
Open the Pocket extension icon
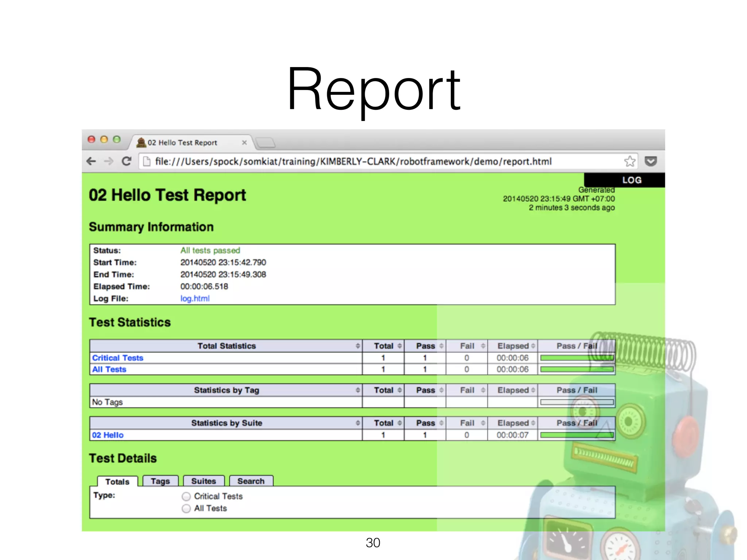click(x=651, y=161)
